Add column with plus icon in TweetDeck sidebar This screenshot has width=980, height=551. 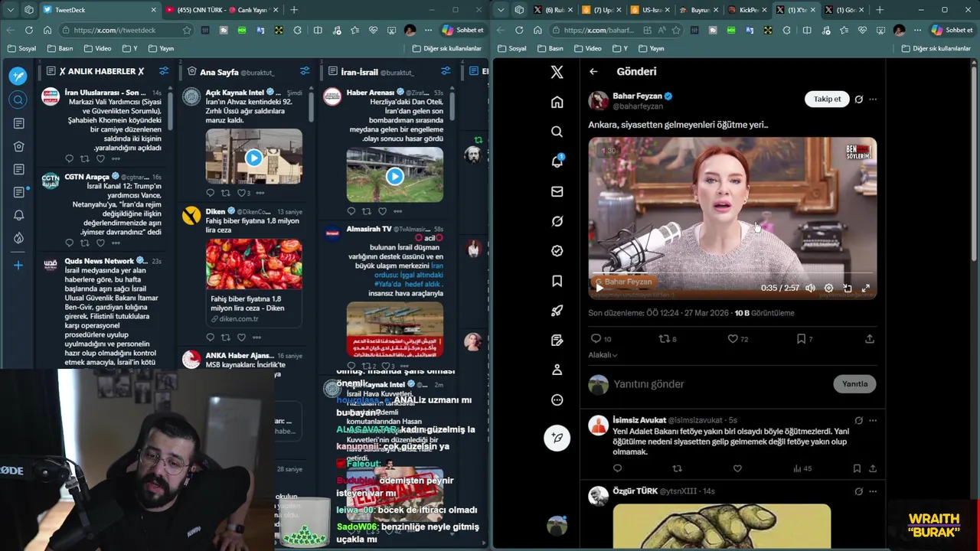[x=18, y=265]
